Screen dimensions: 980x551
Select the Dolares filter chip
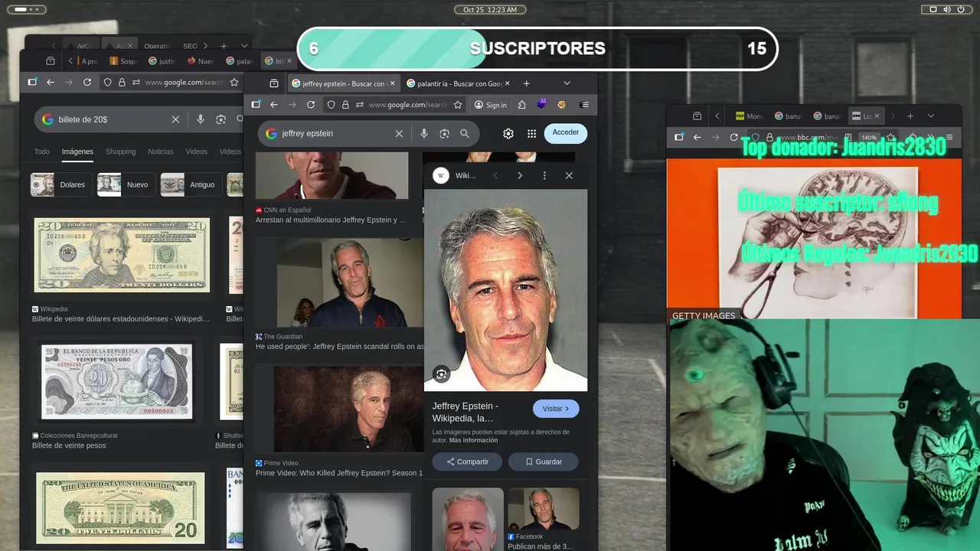pos(61,184)
